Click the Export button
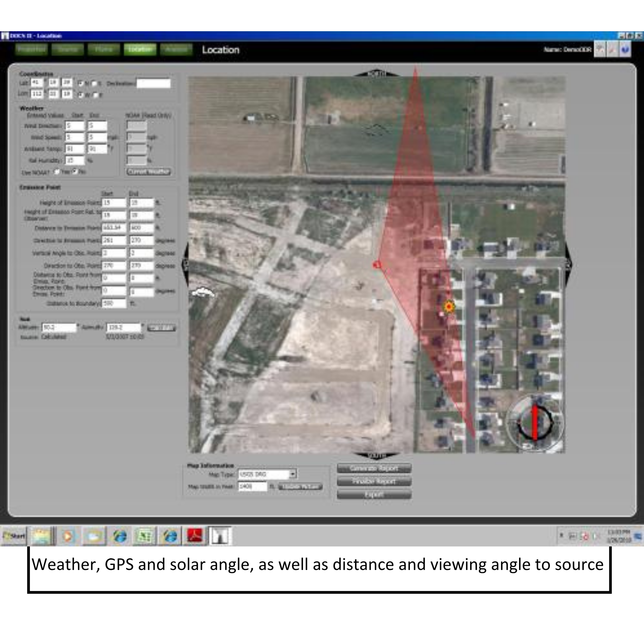644x644 pixels. pos(374,494)
